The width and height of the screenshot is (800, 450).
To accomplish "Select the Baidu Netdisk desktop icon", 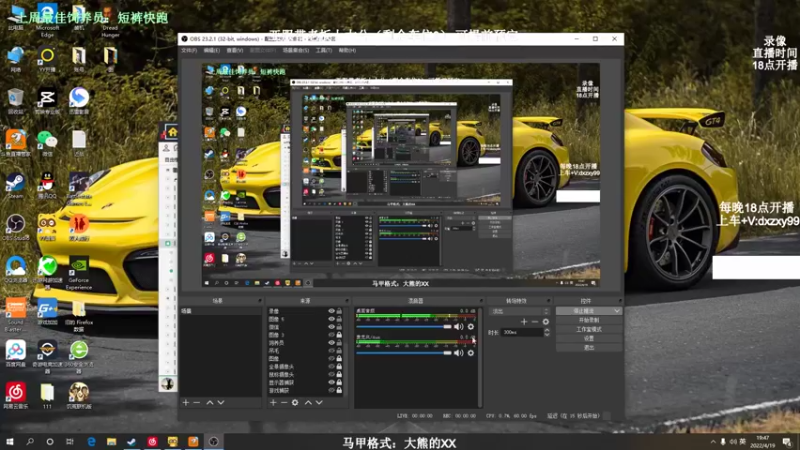I will (x=15, y=351).
